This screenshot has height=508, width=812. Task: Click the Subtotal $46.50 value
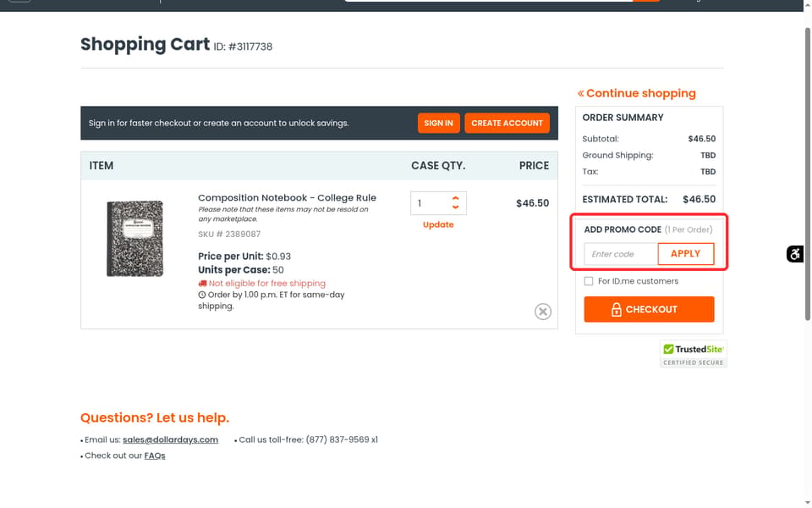coord(702,139)
